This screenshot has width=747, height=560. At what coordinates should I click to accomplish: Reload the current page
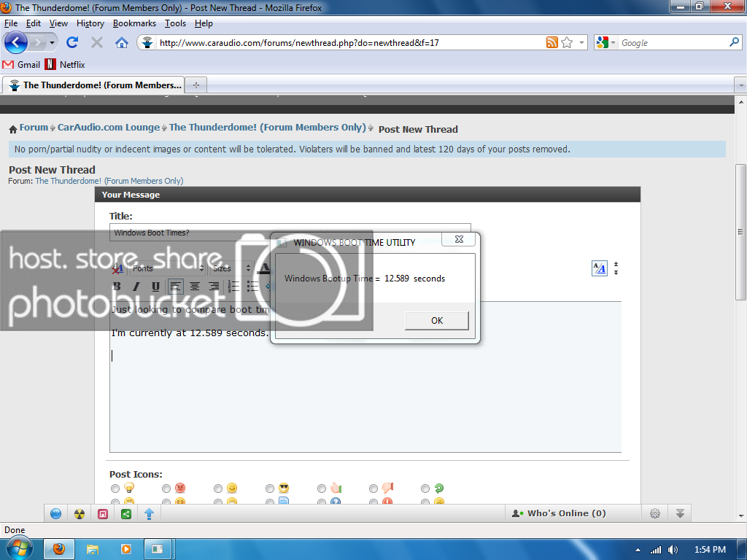coord(72,42)
